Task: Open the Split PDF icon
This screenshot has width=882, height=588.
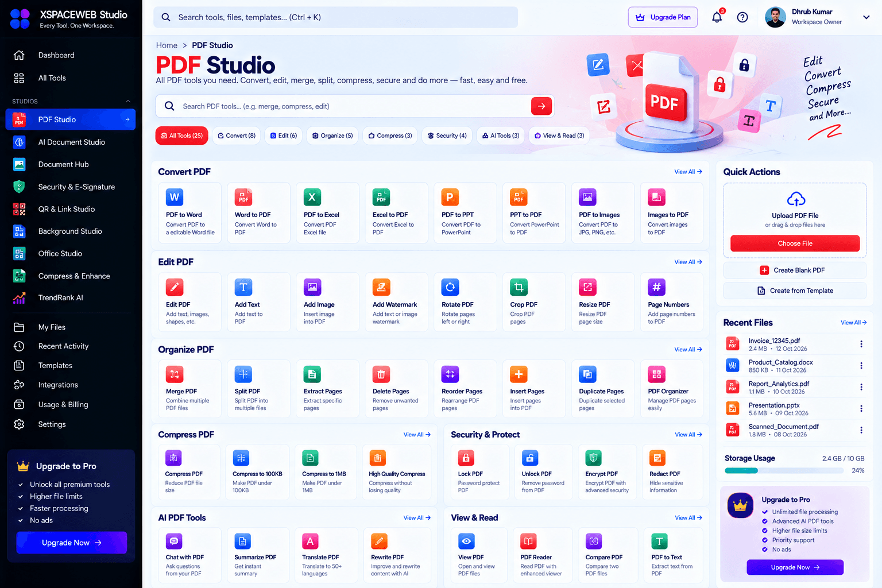Action: (x=243, y=374)
